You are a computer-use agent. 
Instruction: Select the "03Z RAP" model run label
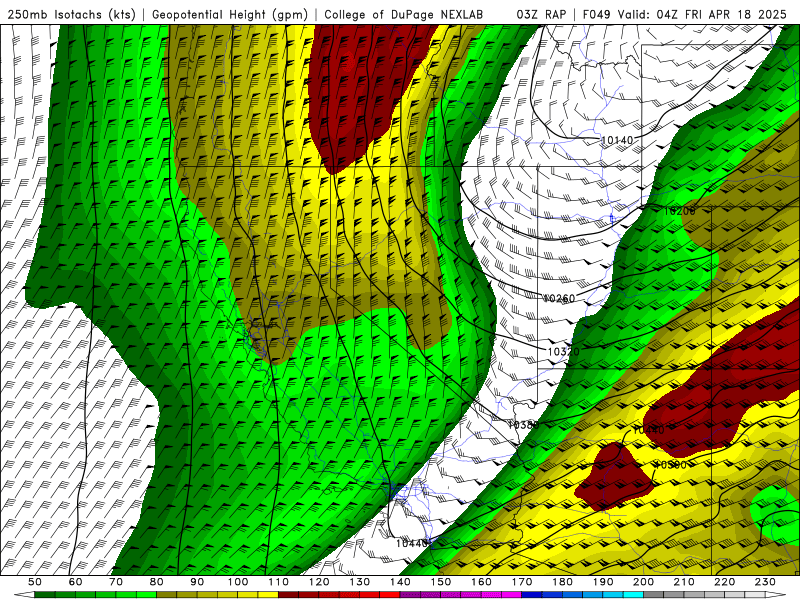pos(541,14)
